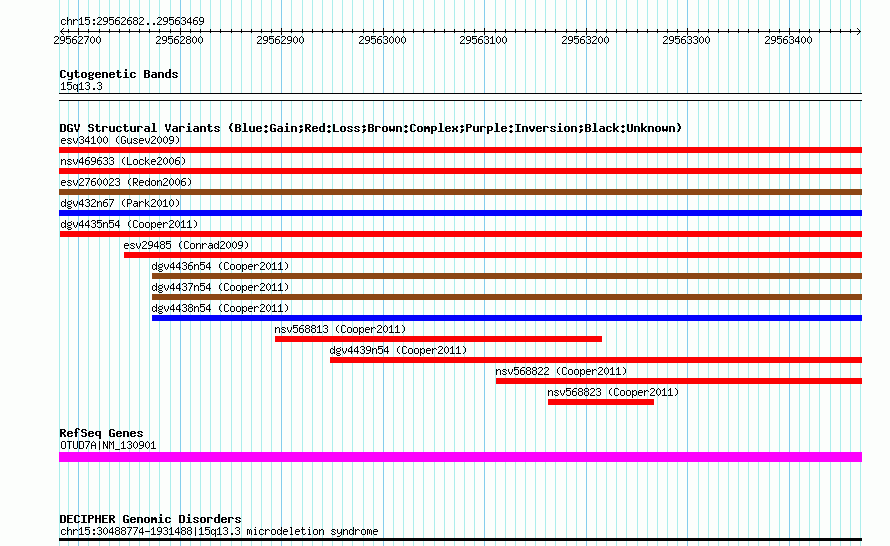Click the dgv4437n54 (Cooper2011) brown bar

(x=507, y=297)
